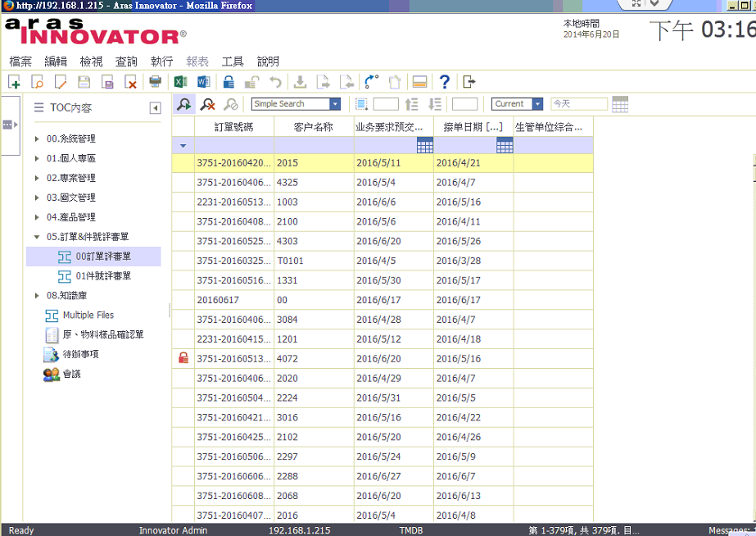Export the grid to Word
Image resolution: width=756 pixels, height=536 pixels.
click(203, 82)
